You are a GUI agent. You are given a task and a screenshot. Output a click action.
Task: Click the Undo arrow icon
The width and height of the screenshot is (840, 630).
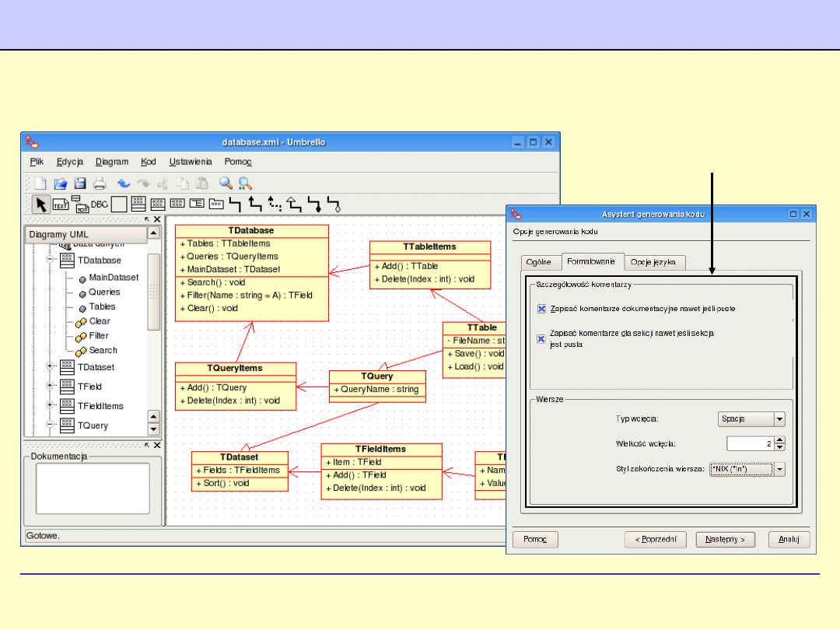(124, 184)
